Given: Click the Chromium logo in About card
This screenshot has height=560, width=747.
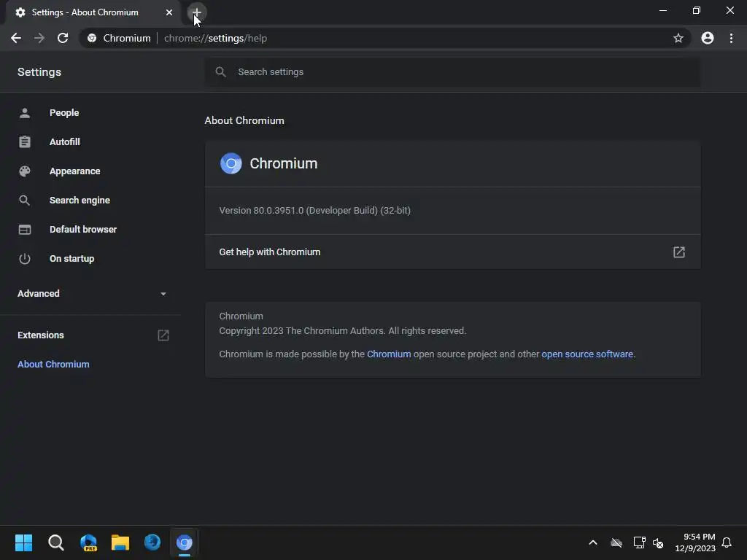Looking at the screenshot, I should [231, 163].
